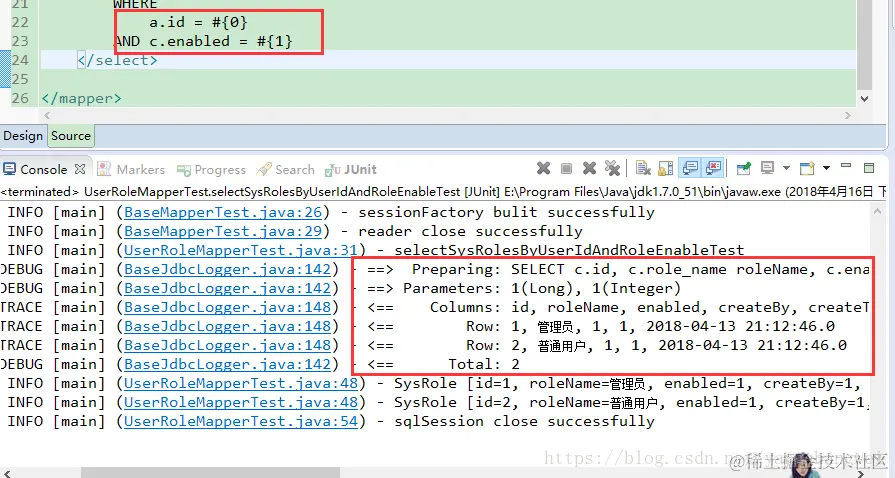Click the console vertical scrollbar up arrow
The image size is (895, 478).
(878, 211)
